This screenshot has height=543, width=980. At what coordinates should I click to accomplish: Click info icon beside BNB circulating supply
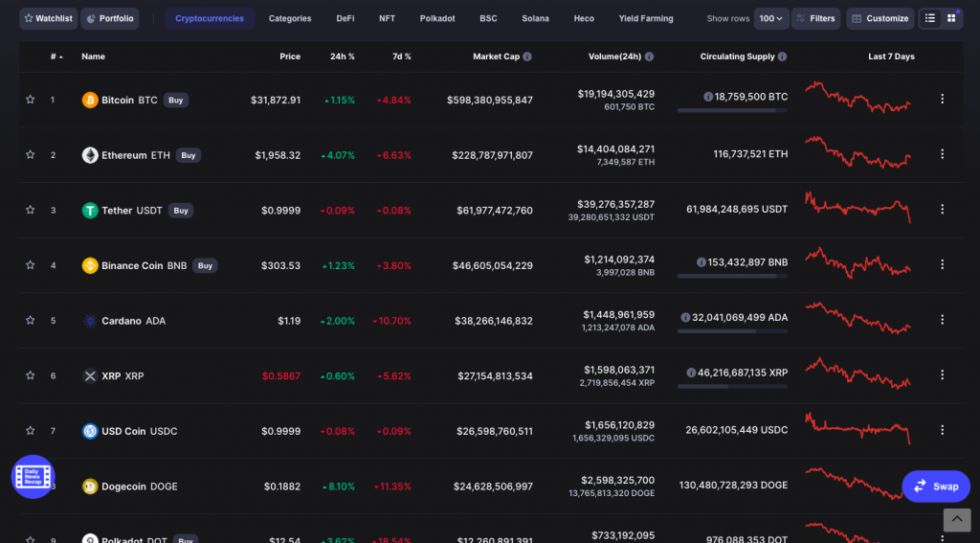(x=702, y=262)
